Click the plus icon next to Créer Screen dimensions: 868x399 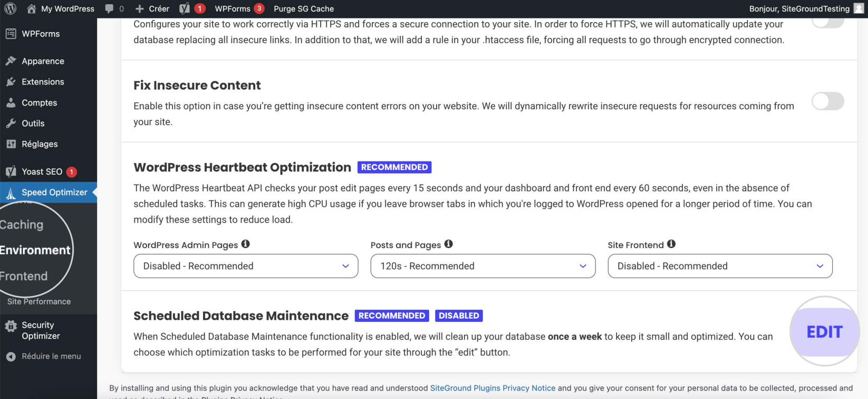[x=139, y=8]
